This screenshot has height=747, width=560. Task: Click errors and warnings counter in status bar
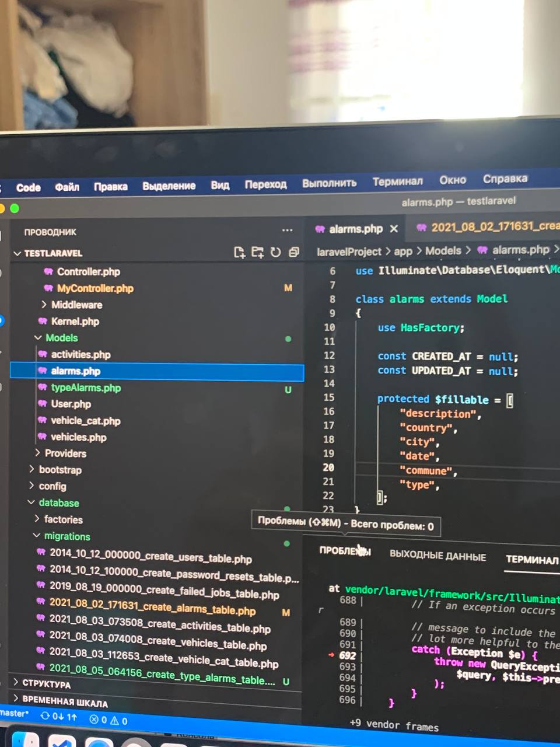[x=108, y=720]
